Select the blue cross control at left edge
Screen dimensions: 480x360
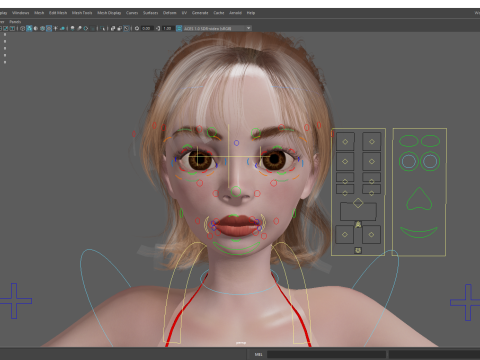14,301
